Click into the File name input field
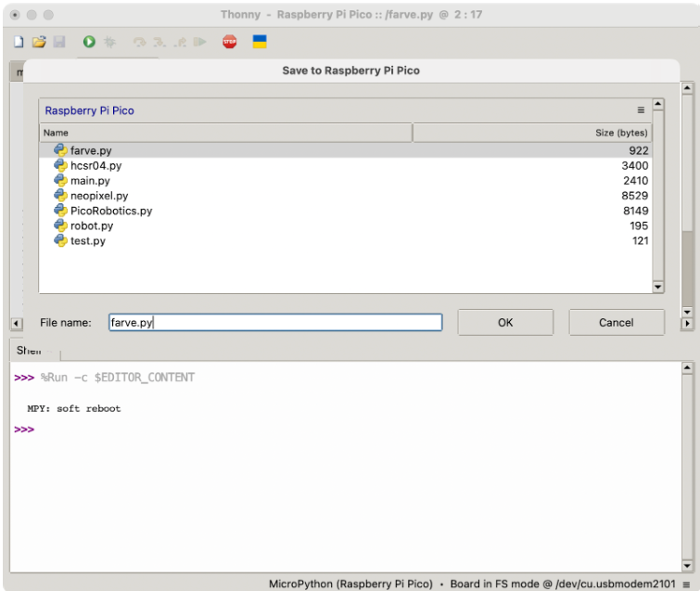Viewport: 700px width, 591px height. (275, 322)
